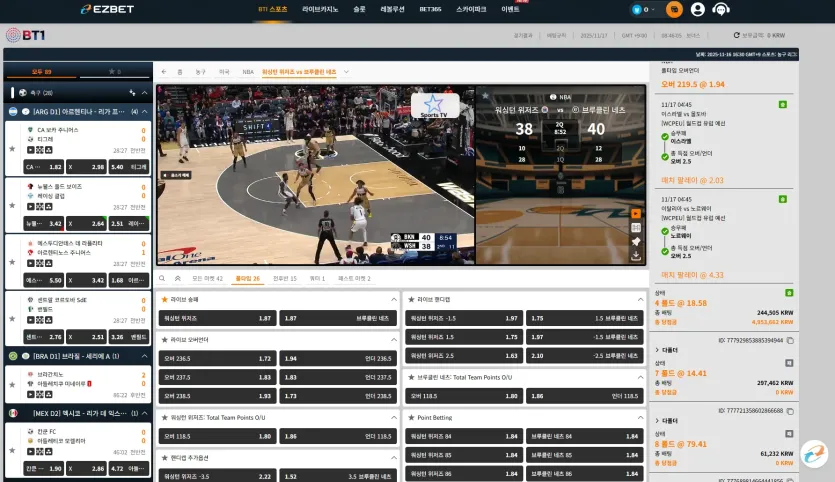Favorite the 칸쿤 FC match

click(x=12, y=450)
